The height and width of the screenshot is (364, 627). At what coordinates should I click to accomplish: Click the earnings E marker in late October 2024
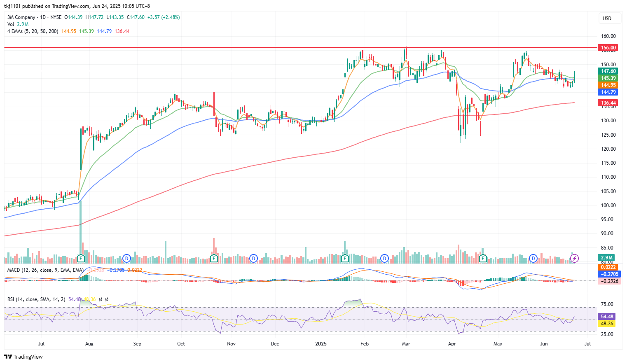[x=214, y=259]
